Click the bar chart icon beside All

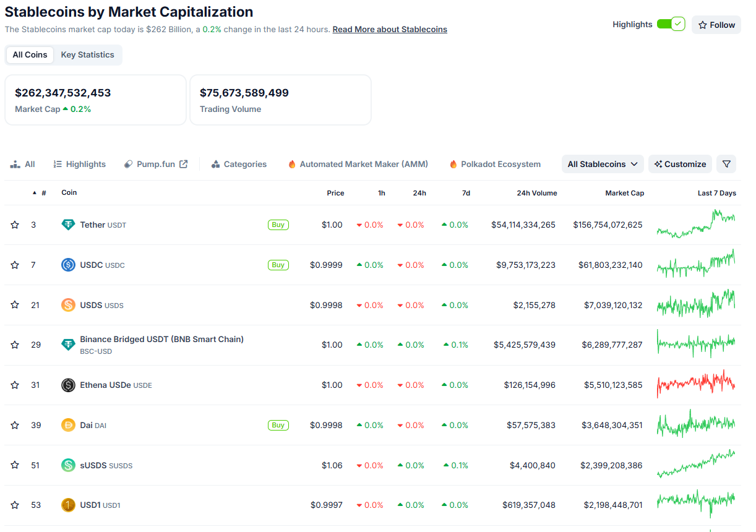click(x=15, y=164)
